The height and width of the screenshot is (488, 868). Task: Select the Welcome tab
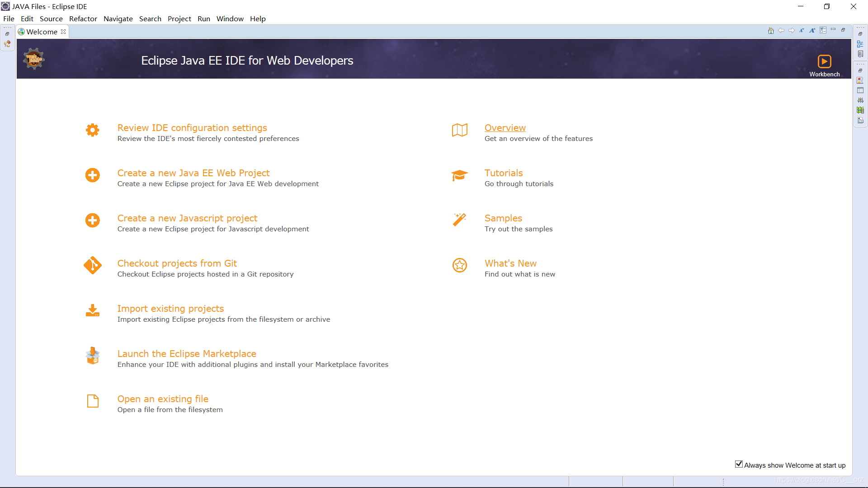42,32
